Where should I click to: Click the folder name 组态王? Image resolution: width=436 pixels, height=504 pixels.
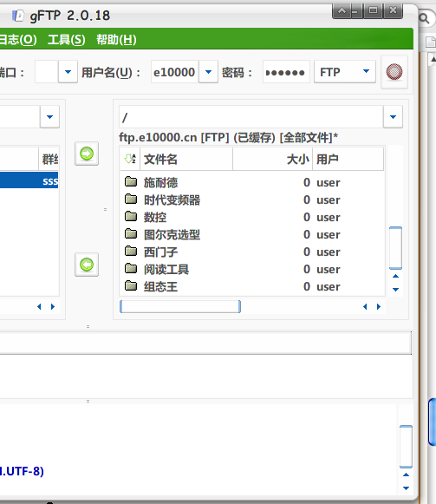coord(160,286)
